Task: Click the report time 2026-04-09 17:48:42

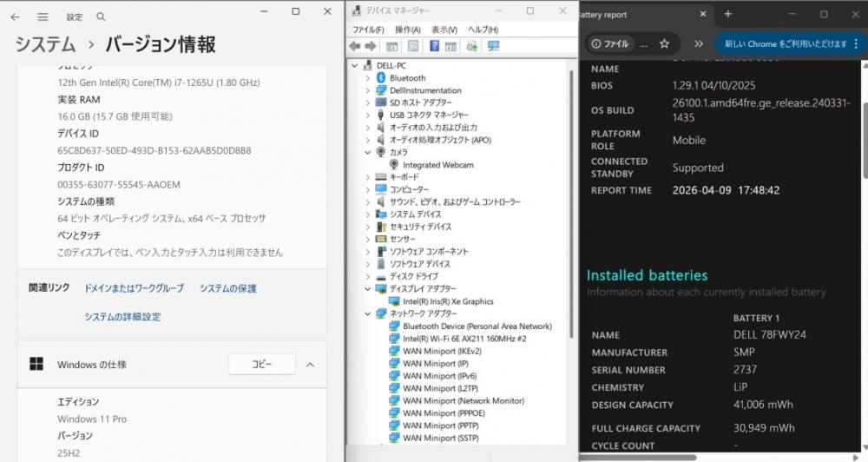Action: tap(726, 190)
